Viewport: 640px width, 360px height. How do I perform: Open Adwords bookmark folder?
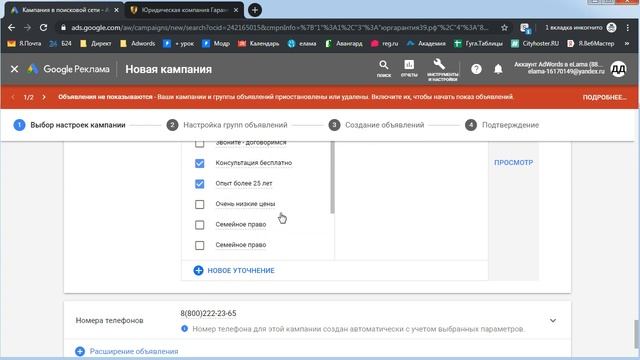[138, 43]
